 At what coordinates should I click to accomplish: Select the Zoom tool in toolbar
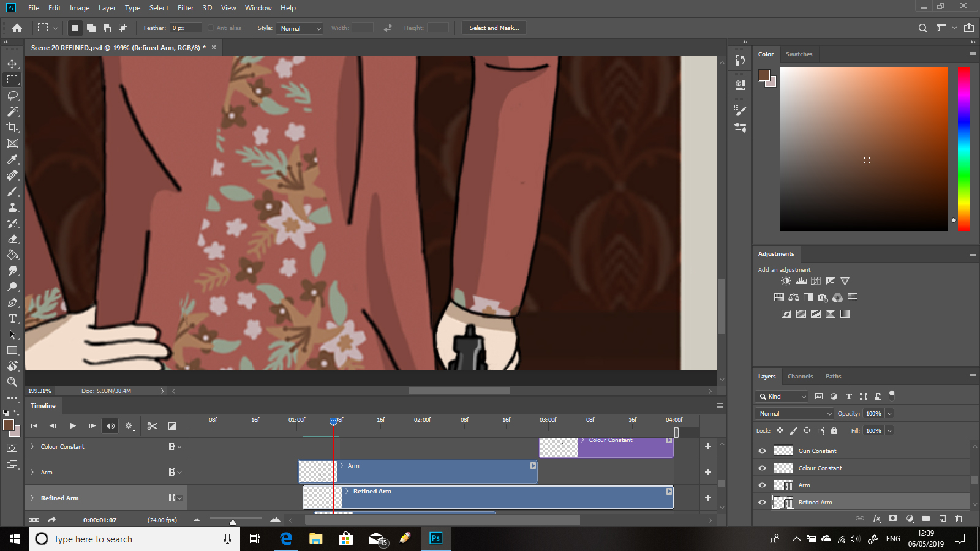tap(12, 382)
